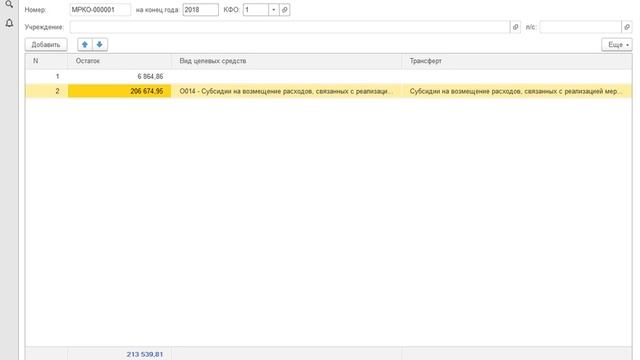Click the Вид целевых средств column header
The height and width of the screenshot is (360, 640).
pos(287,61)
